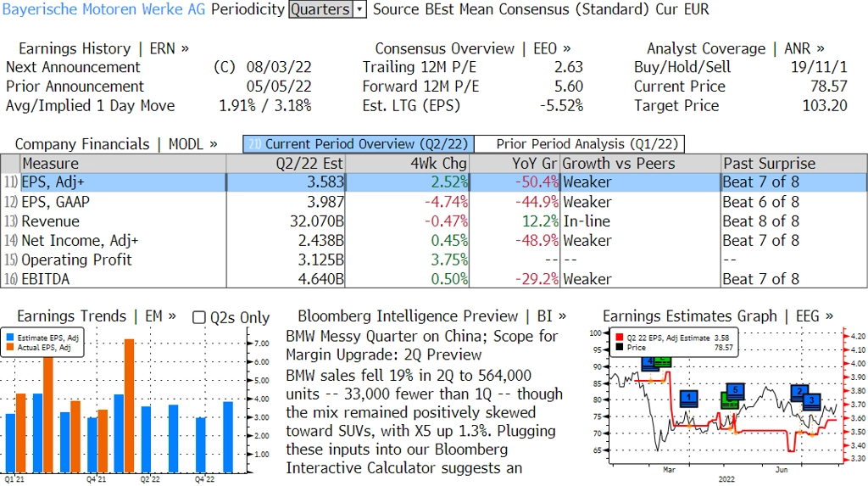The height and width of the screenshot is (486, 868).
Task: Click the Buy/Hold/Sell value 19/11/1
Action: (x=819, y=67)
